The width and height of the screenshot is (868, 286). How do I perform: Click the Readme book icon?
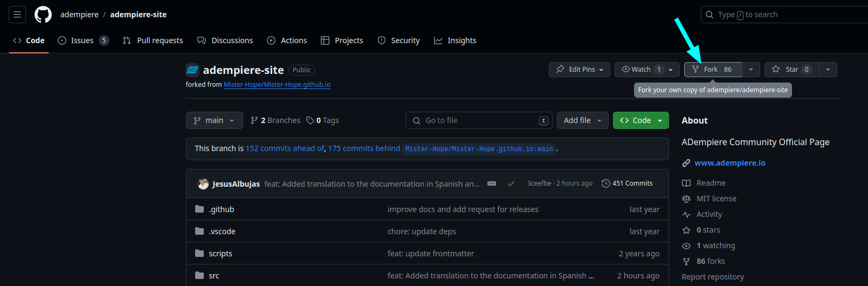coord(686,183)
